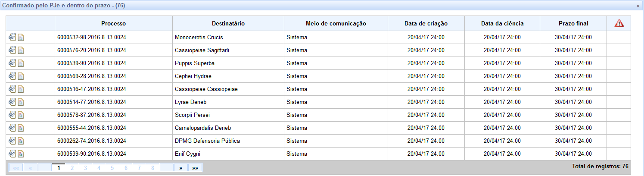Select page 8 in the paginator

click(152, 168)
